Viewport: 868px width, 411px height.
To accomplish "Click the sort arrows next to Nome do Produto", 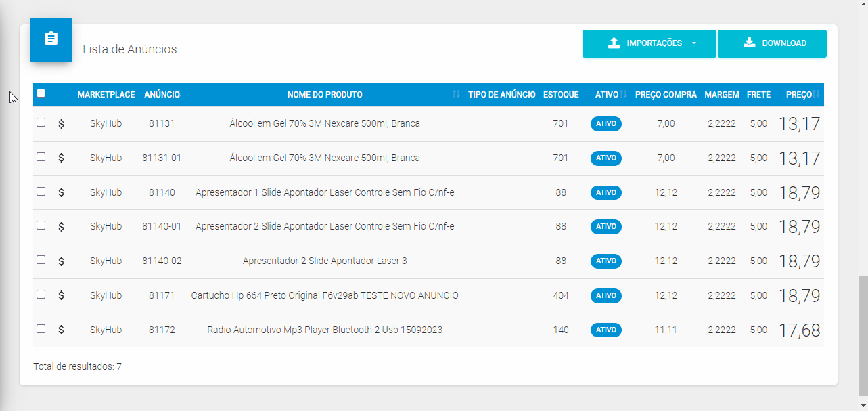I will click(x=456, y=94).
